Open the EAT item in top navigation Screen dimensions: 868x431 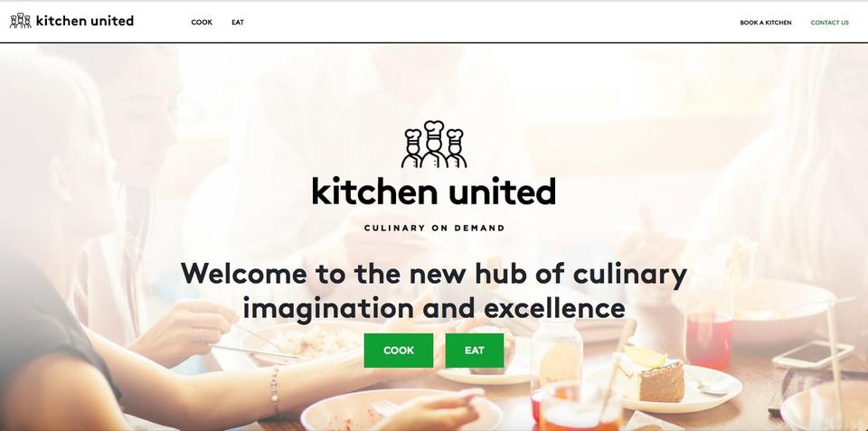238,23
